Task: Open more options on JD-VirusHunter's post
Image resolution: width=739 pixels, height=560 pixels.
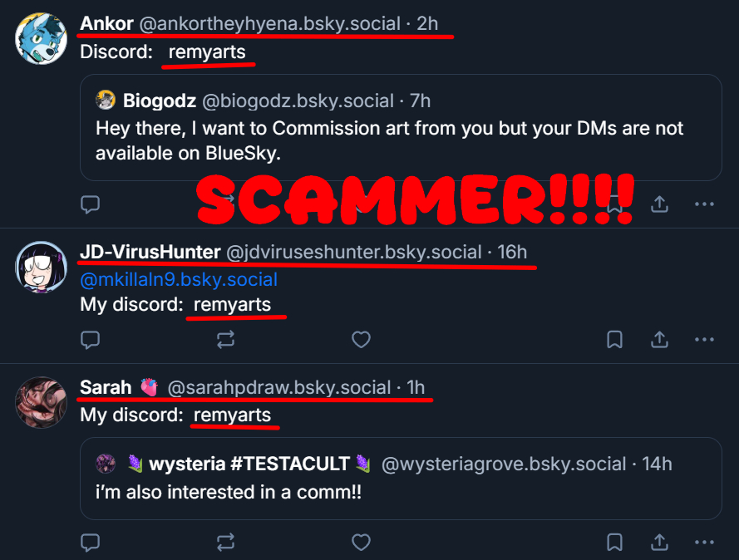Action: pos(704,339)
